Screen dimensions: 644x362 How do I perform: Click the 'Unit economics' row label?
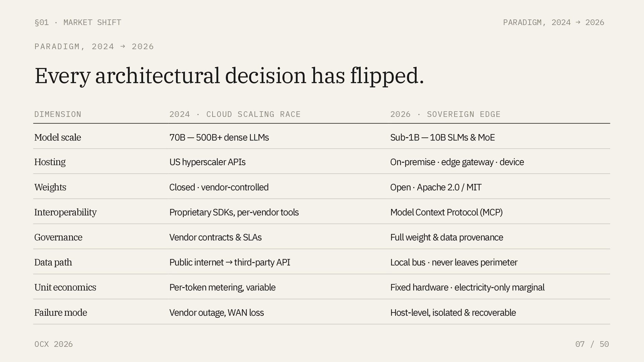pyautogui.click(x=65, y=288)
